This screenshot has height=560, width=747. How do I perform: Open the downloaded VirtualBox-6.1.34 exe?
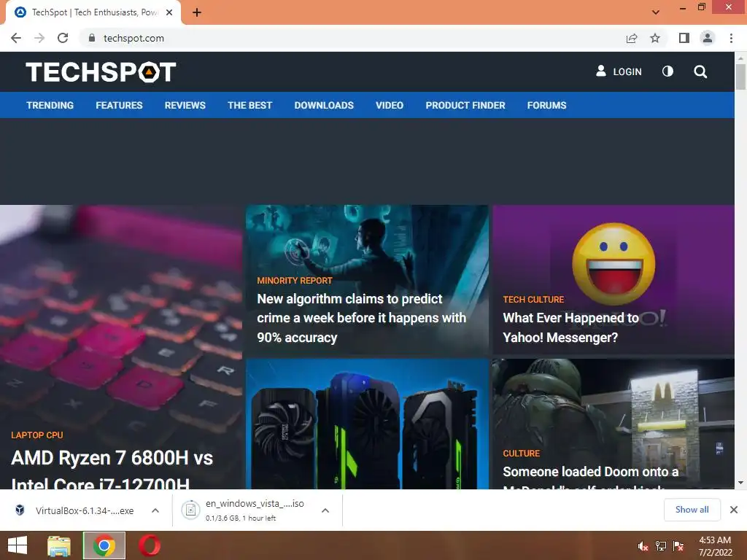[x=75, y=510]
